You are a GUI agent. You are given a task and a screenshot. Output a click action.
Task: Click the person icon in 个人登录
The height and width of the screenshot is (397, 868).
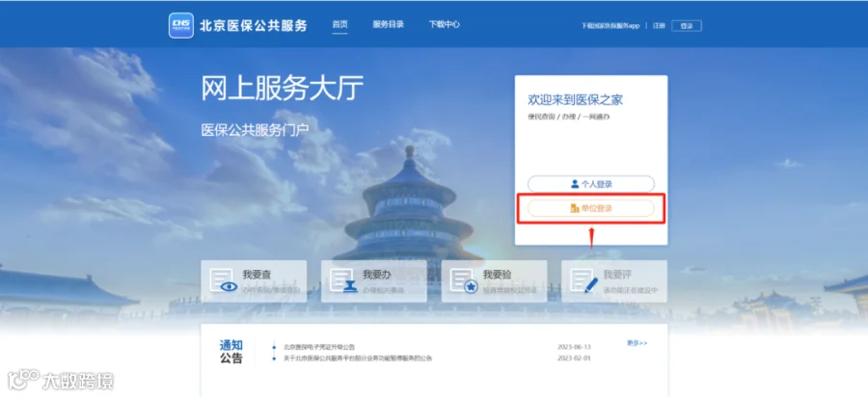[x=575, y=184]
